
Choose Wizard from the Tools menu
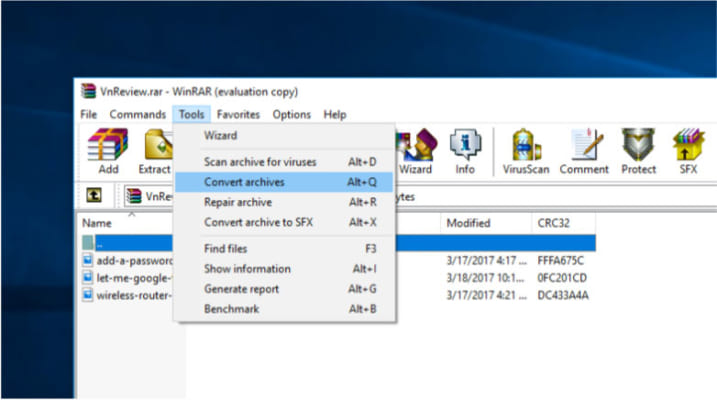point(284,136)
